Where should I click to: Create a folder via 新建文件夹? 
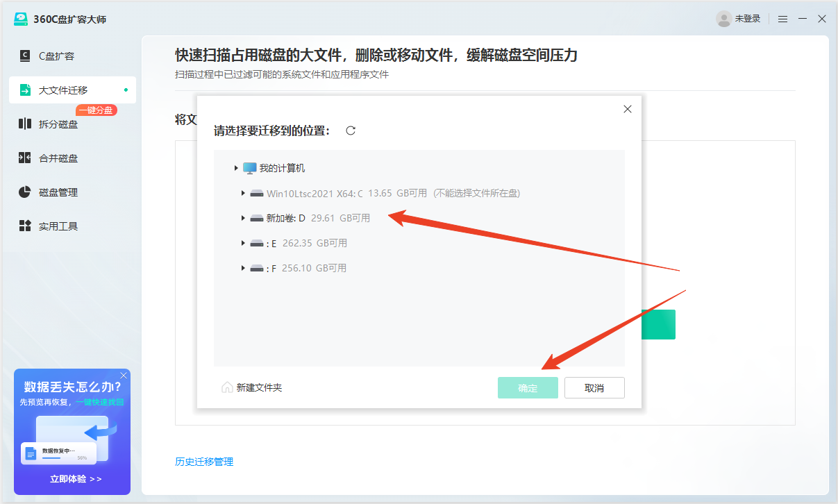pos(251,387)
